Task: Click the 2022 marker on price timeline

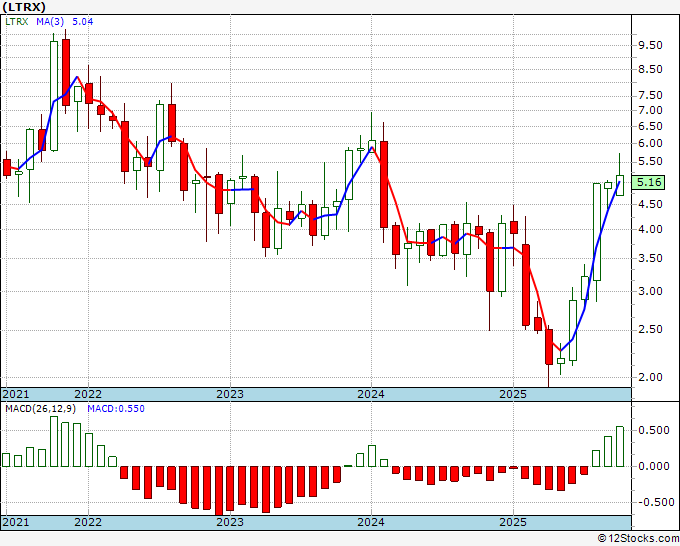Action: 88,394
